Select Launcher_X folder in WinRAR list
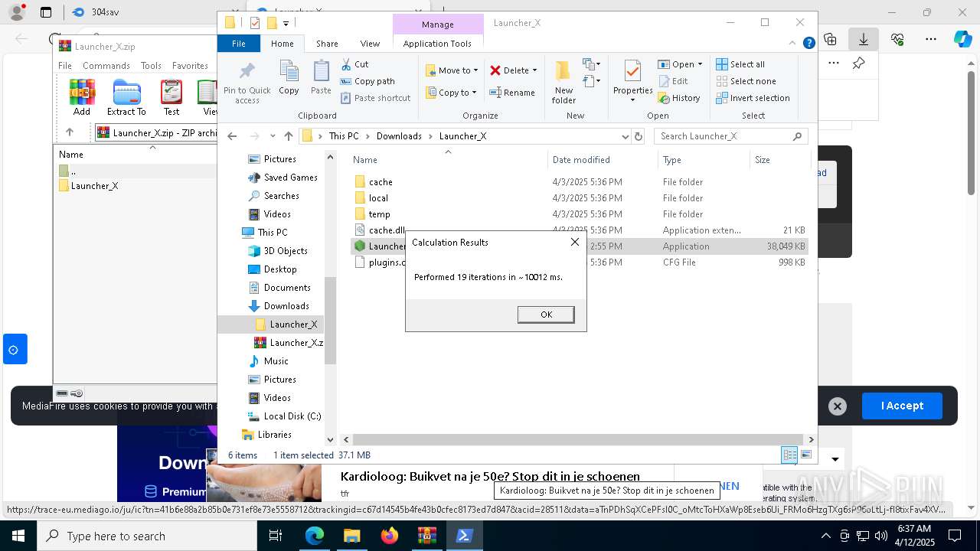This screenshot has height=551, width=980. pyautogui.click(x=88, y=186)
